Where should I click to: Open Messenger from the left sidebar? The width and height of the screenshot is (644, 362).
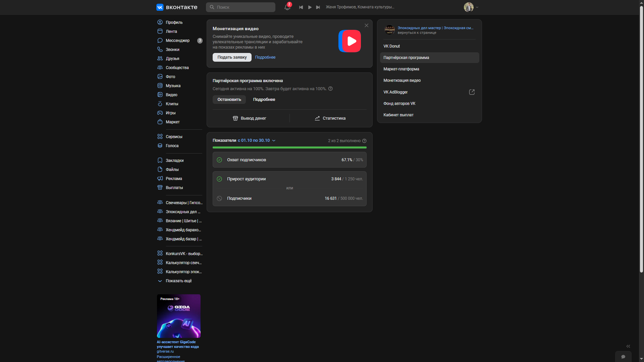(x=177, y=41)
